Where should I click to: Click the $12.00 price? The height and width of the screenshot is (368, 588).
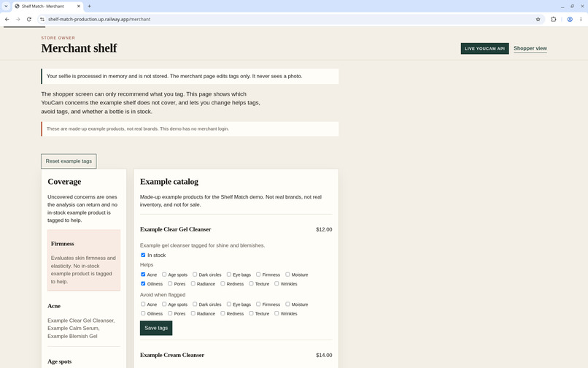(x=324, y=229)
